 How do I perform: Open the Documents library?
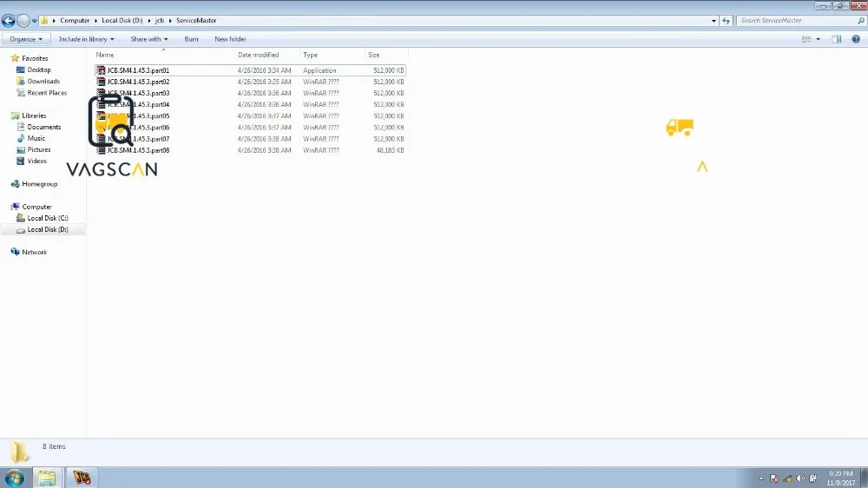point(43,127)
